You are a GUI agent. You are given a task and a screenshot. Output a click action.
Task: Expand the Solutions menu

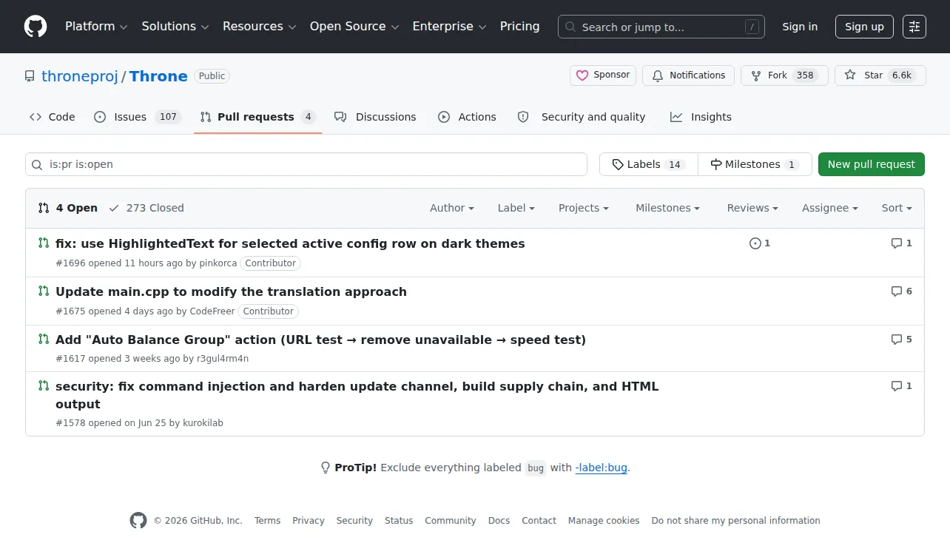175,27
